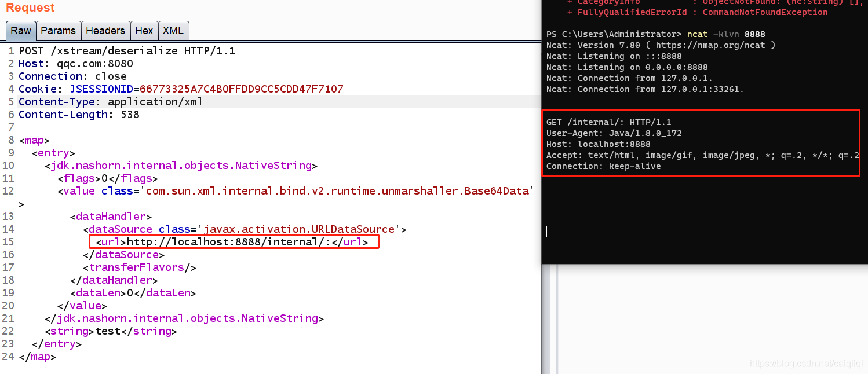Click the opening <dataHandler> tag
The width and height of the screenshot is (868, 374).
pos(111,217)
